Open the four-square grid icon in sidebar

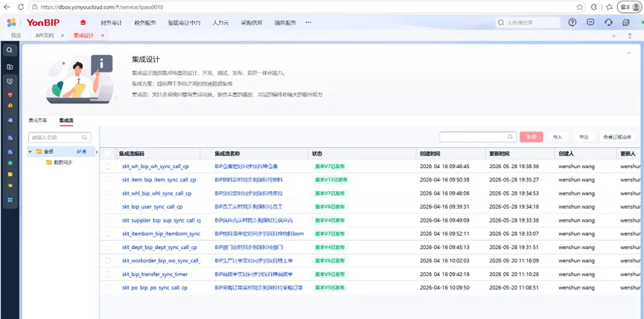10,200
